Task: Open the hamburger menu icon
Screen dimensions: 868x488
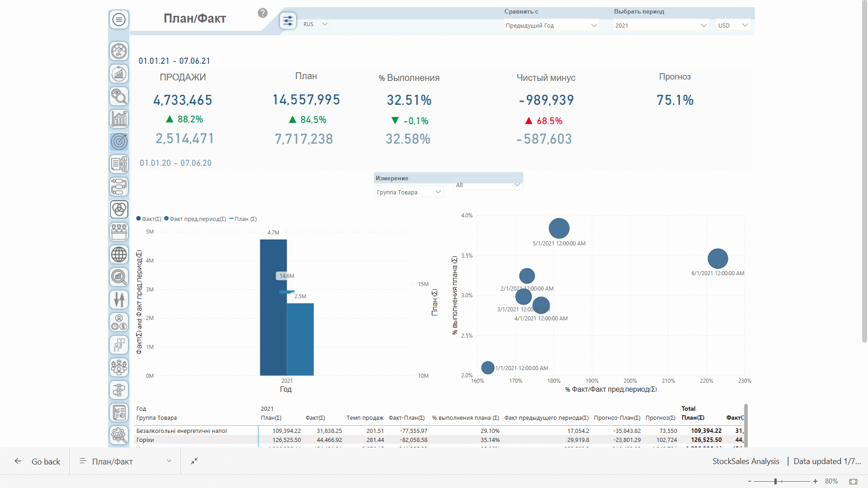Action: [x=119, y=19]
